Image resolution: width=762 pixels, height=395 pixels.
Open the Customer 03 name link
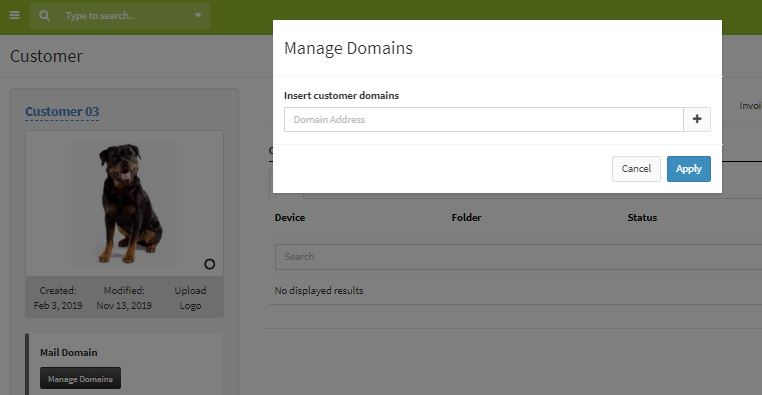click(x=62, y=112)
